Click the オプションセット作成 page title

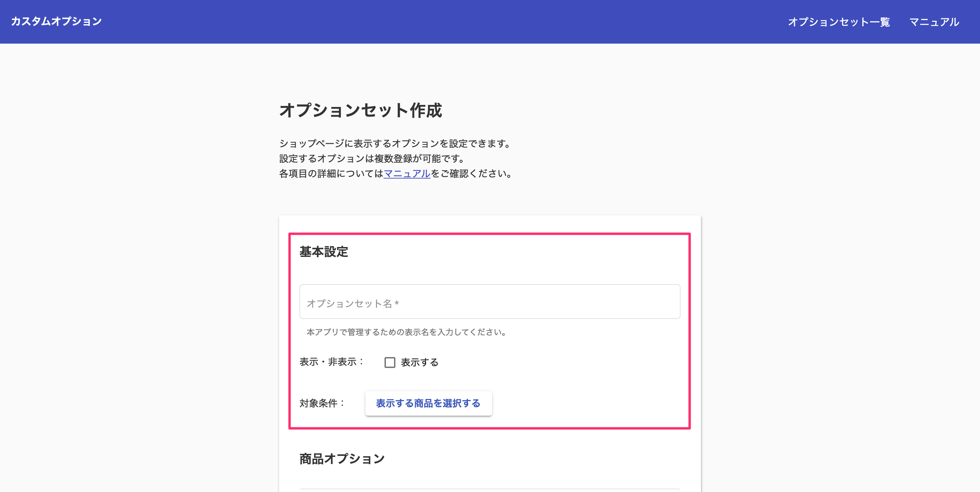pos(360,110)
